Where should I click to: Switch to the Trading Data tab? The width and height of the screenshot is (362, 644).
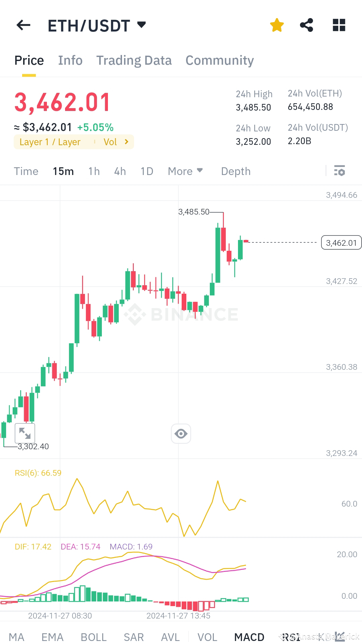point(134,60)
